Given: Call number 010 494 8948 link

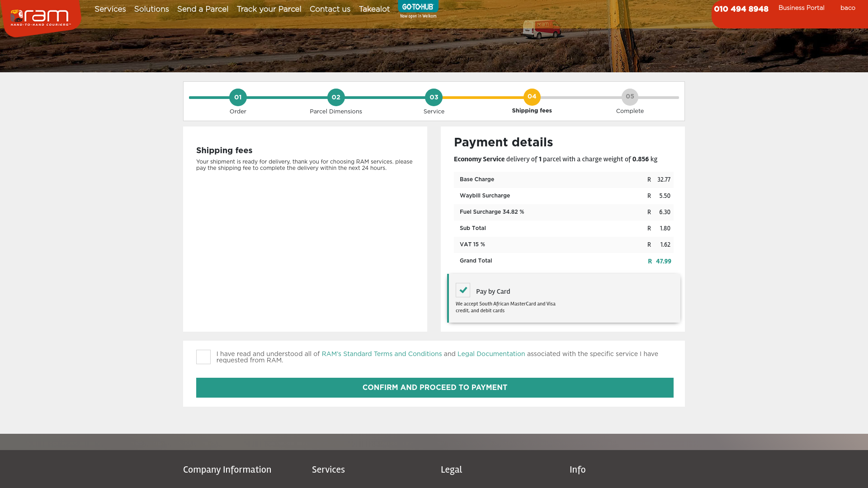Looking at the screenshot, I should pyautogui.click(x=741, y=9).
